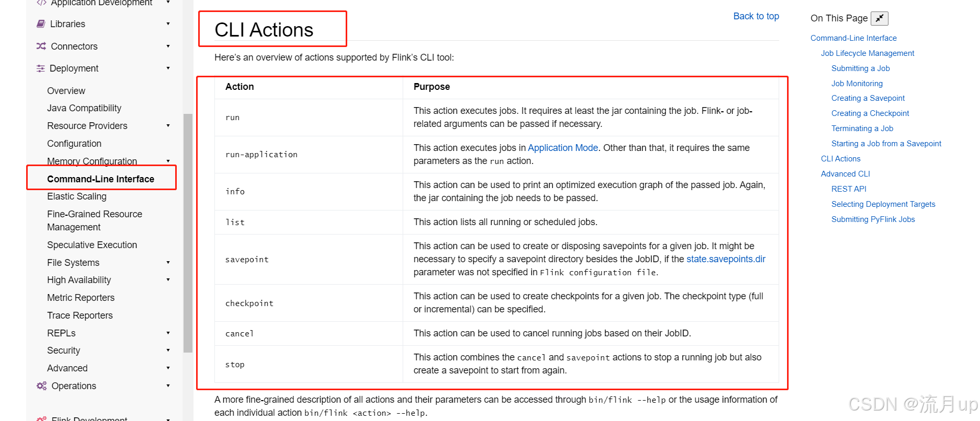This screenshot has width=980, height=421.
Task: Click the Libraries book icon
Action: [41, 24]
